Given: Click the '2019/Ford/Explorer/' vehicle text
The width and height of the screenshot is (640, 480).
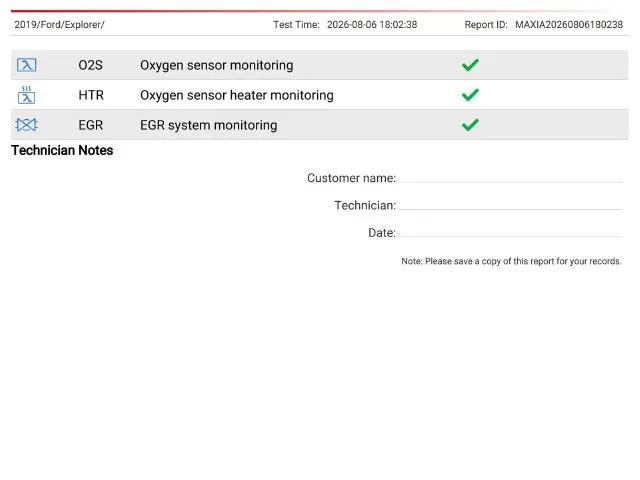Looking at the screenshot, I should pyautogui.click(x=60, y=24).
